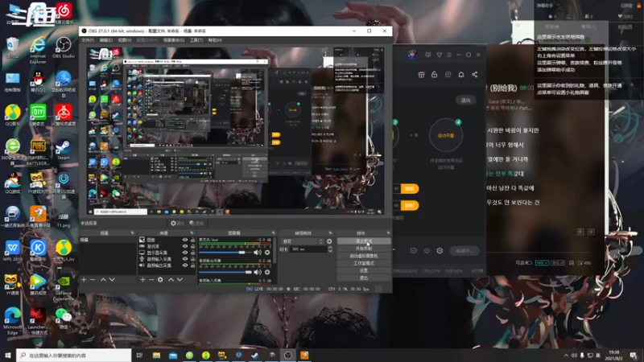Open source 滤镜 filters on preview toolbar

[196, 224]
